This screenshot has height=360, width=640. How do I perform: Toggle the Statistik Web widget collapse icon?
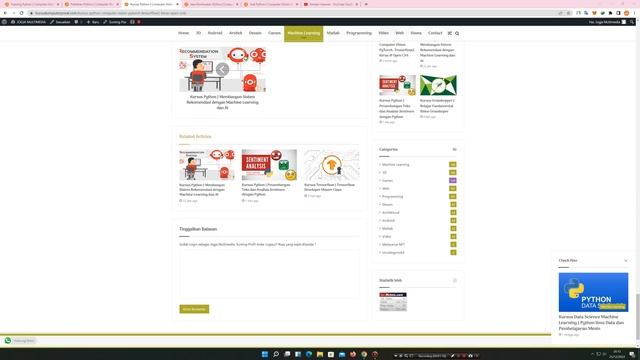455,280
